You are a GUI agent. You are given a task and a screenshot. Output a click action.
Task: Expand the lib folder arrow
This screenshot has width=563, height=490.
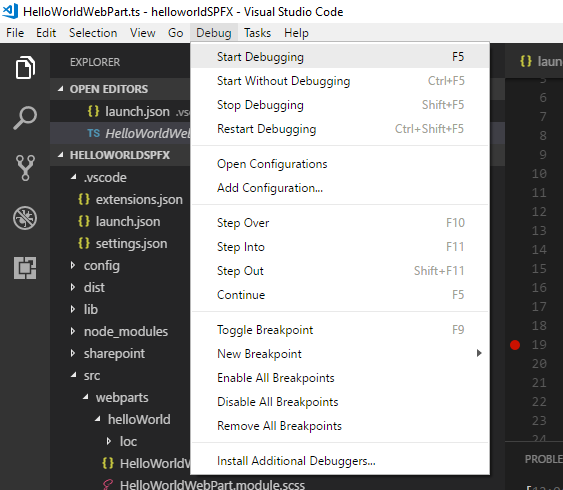(73, 309)
